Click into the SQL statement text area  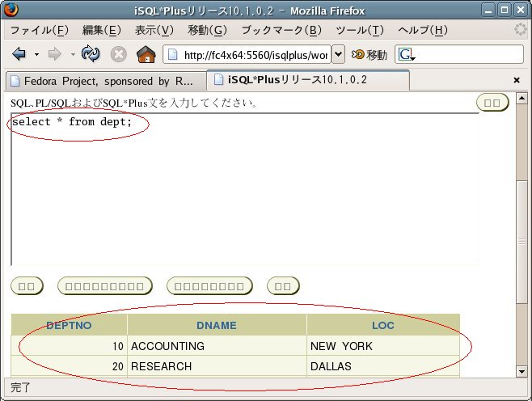click(x=245, y=189)
